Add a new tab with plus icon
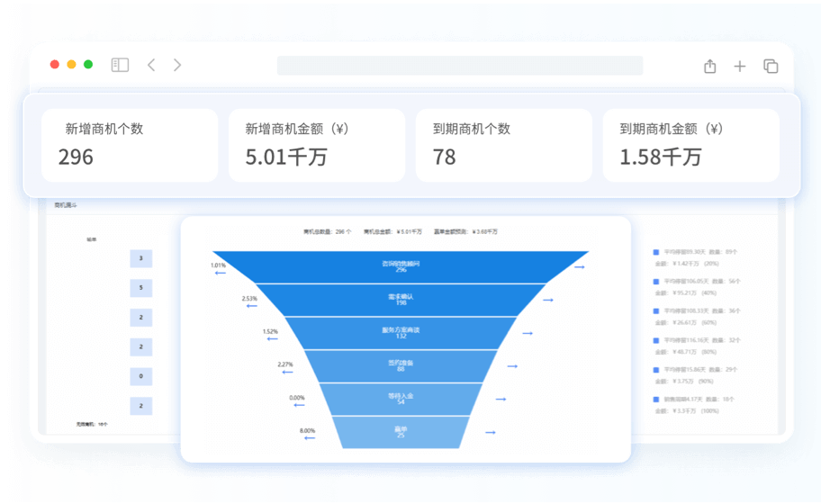The height and width of the screenshot is (504, 821). (x=740, y=66)
